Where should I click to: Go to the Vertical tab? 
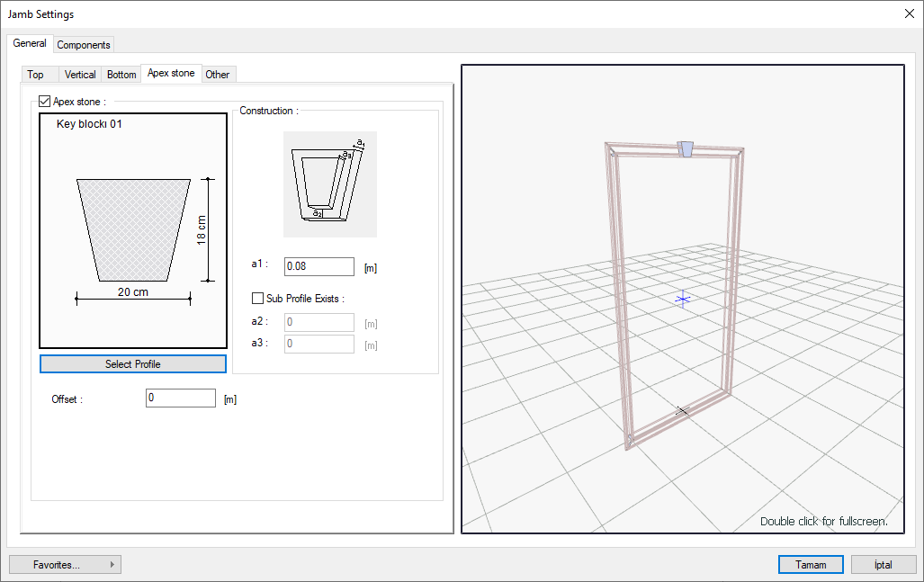[80, 75]
